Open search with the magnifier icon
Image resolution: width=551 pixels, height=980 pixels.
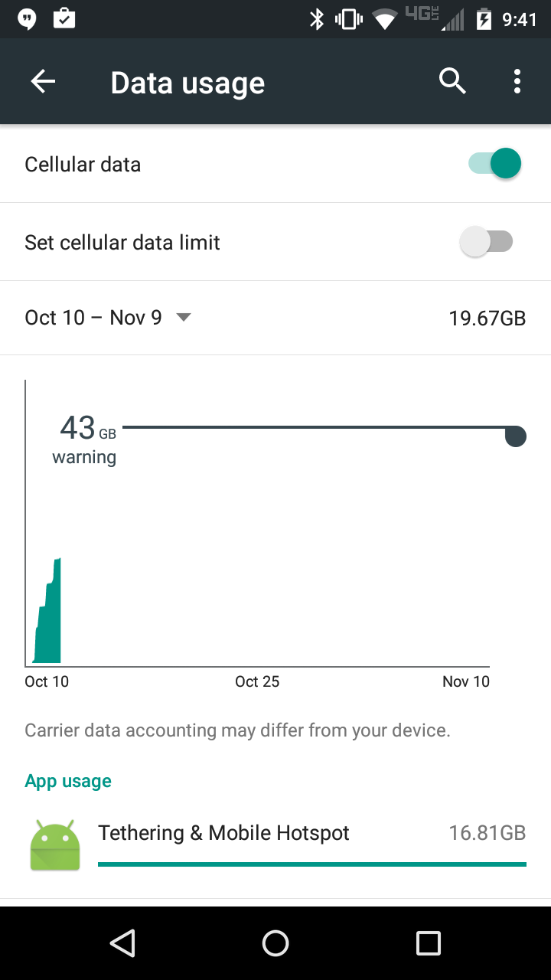click(452, 81)
